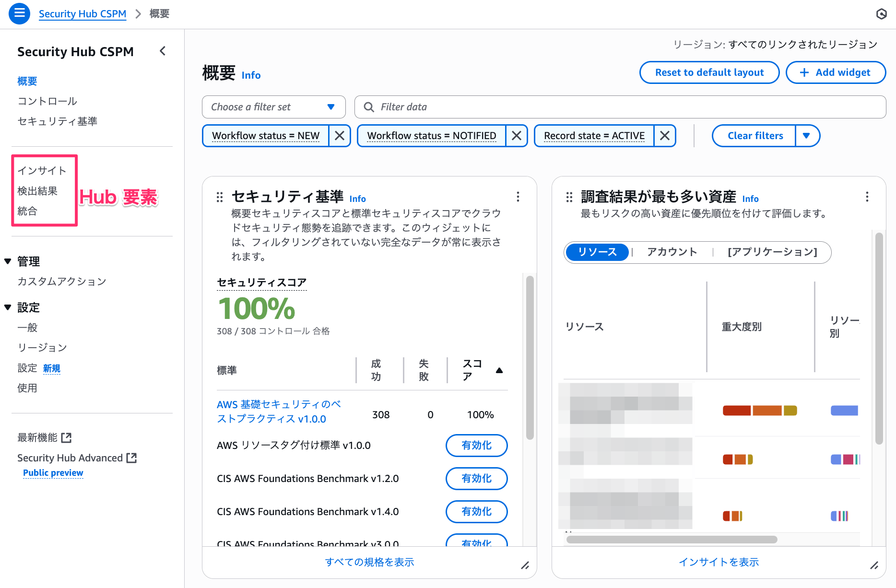896x588 pixels.
Task: Enable CIS AWS Foundations Benchmark v1.2.0
Action: pos(477,479)
